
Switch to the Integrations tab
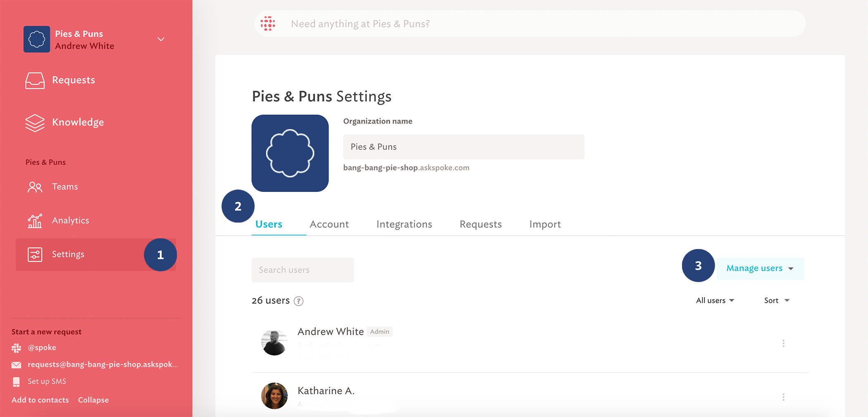click(x=404, y=224)
